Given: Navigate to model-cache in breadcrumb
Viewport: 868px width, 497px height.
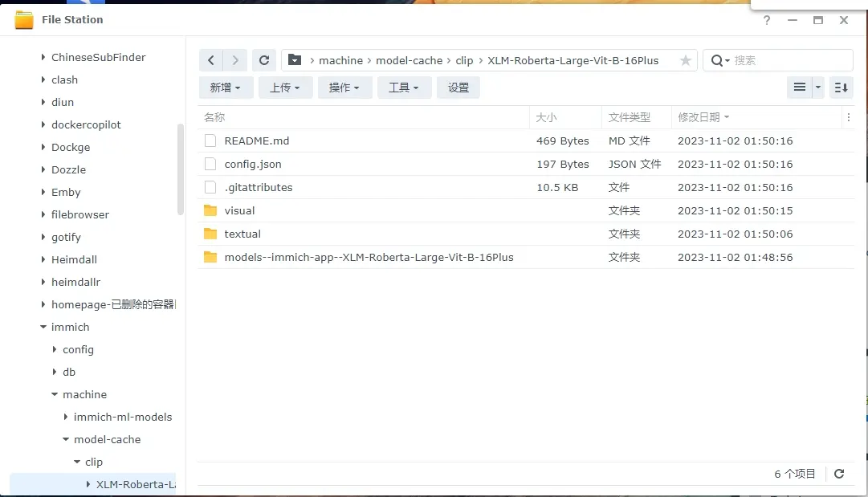Looking at the screenshot, I should pos(409,60).
